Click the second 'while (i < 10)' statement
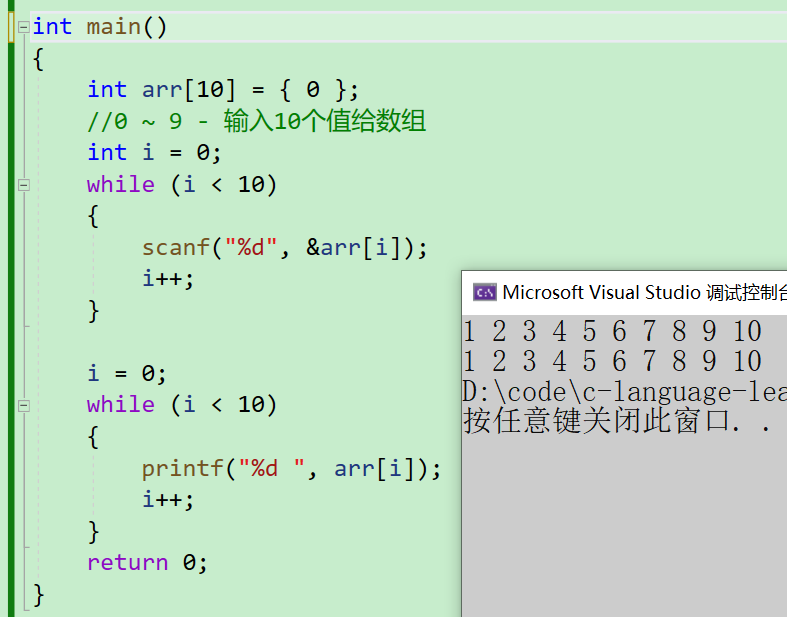 point(182,405)
